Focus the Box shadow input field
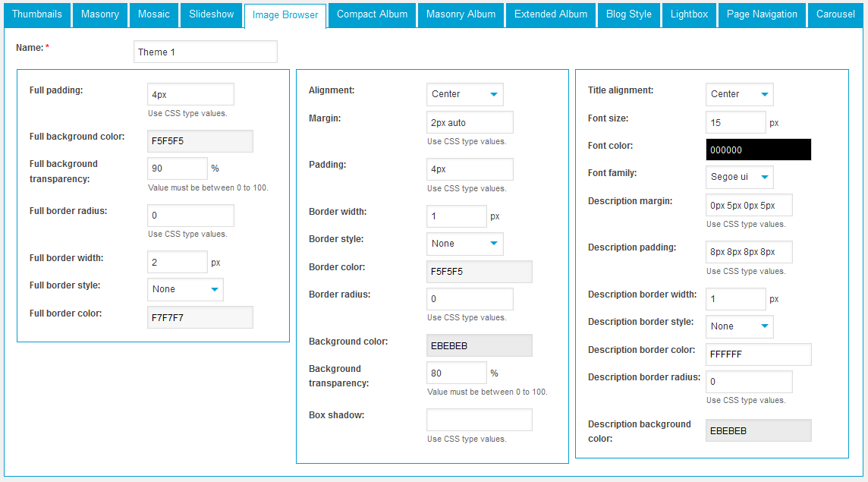Screen dimensions: 868x482 479,420
